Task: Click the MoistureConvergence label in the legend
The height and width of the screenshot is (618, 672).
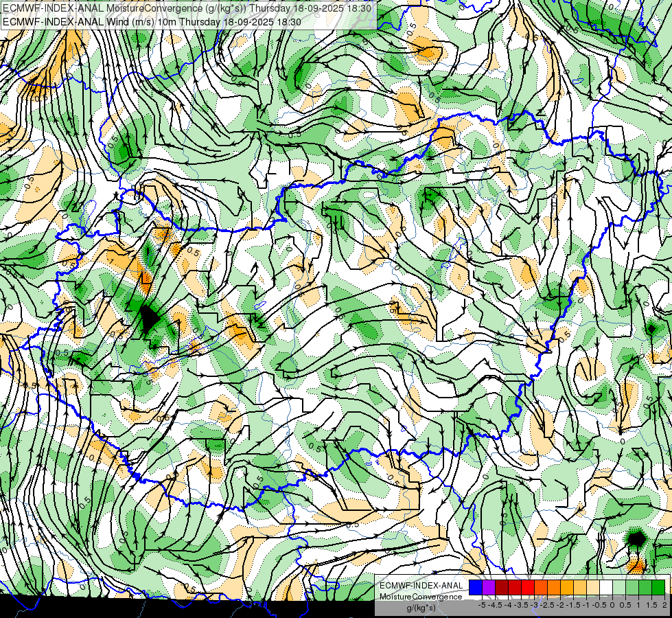Action: (421, 597)
